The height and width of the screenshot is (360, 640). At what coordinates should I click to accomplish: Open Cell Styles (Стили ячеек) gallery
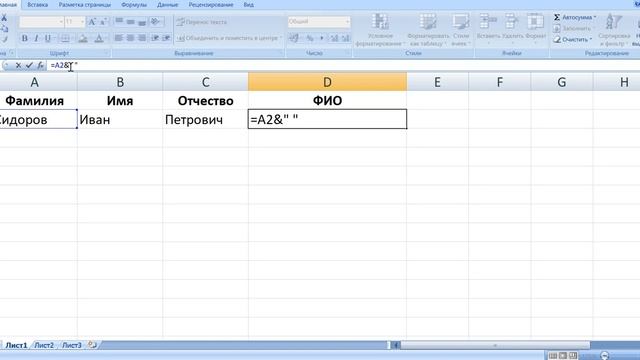tap(461, 30)
